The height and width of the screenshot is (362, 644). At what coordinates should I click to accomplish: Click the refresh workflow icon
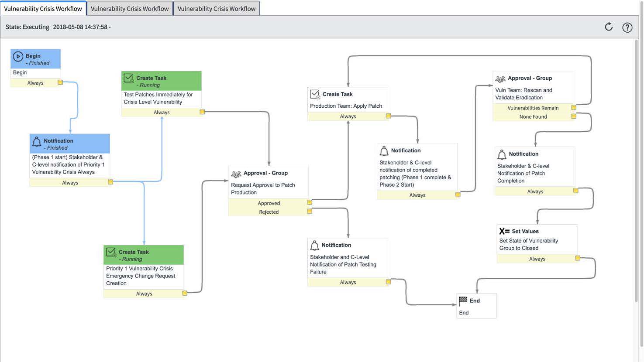coord(609,27)
